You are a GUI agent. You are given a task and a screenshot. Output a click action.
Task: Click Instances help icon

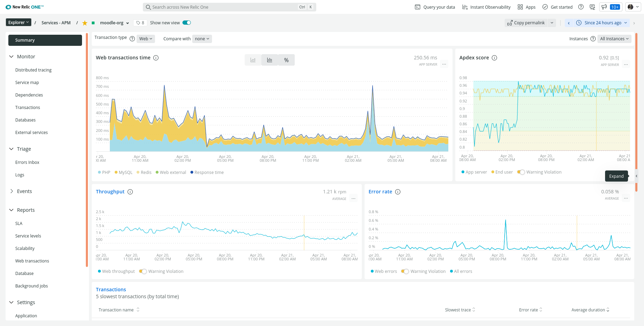pos(593,39)
